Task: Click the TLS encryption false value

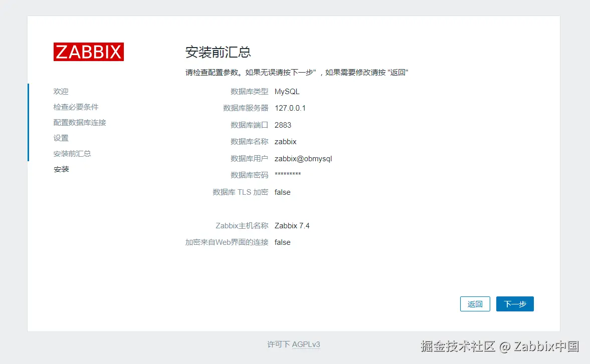Action: 283,192
